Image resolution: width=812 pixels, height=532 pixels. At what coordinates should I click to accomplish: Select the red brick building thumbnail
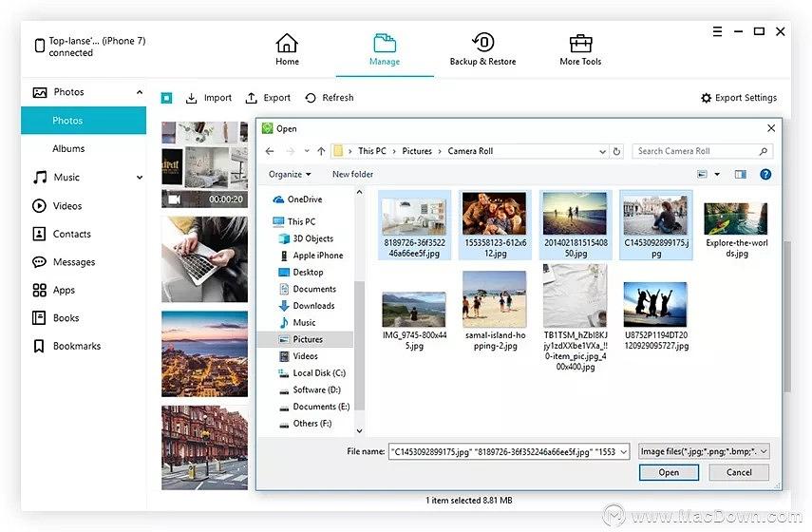coord(204,448)
